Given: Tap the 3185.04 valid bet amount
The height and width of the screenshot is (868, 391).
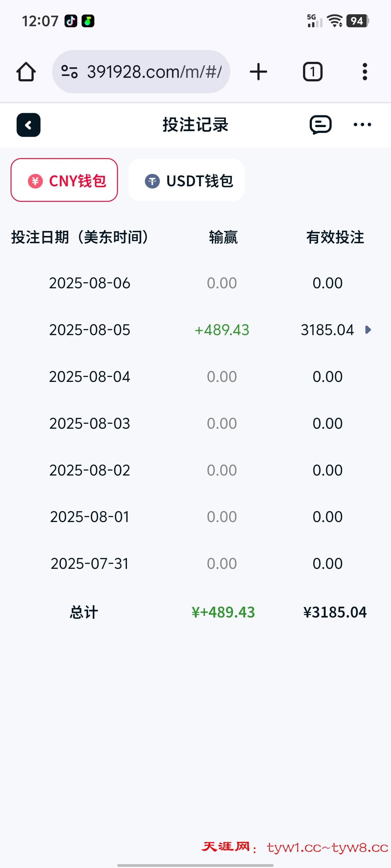Looking at the screenshot, I should point(327,330).
